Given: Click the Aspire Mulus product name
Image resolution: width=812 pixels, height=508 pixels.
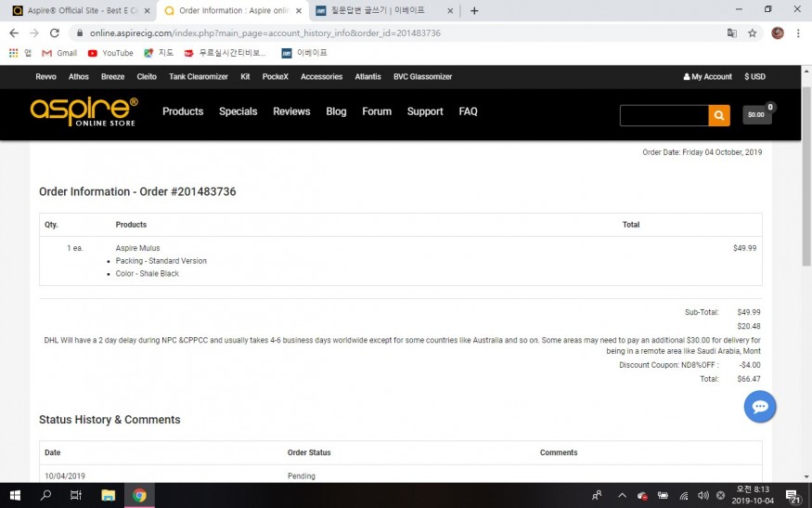Looking at the screenshot, I should pos(137,248).
